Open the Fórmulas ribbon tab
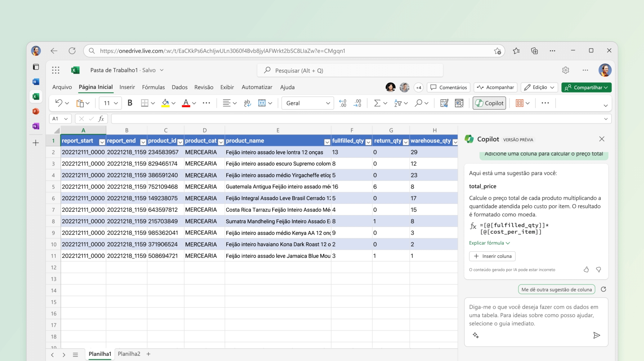The width and height of the screenshot is (644, 361). pyautogui.click(x=153, y=87)
